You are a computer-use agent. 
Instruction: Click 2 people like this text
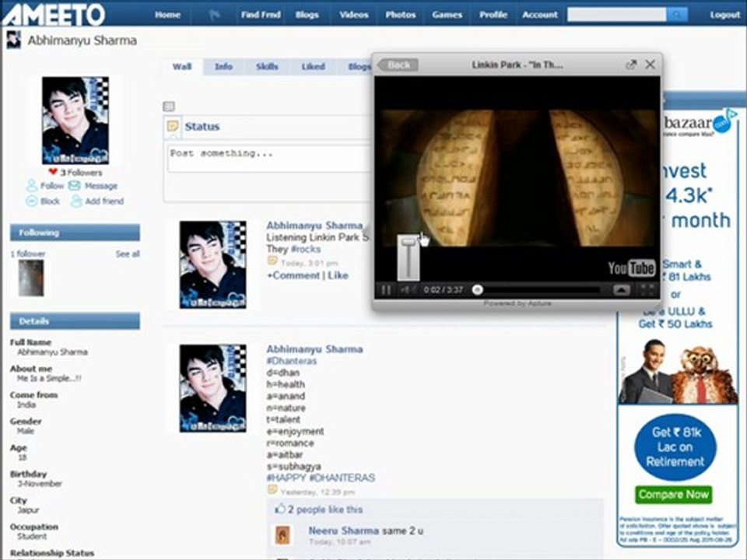325,509
